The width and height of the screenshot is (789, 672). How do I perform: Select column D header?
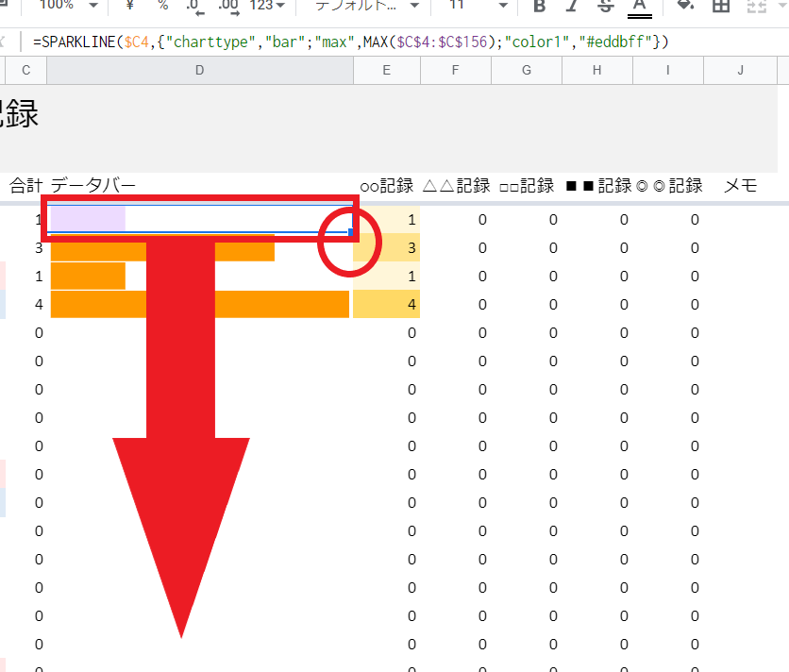[x=200, y=71]
